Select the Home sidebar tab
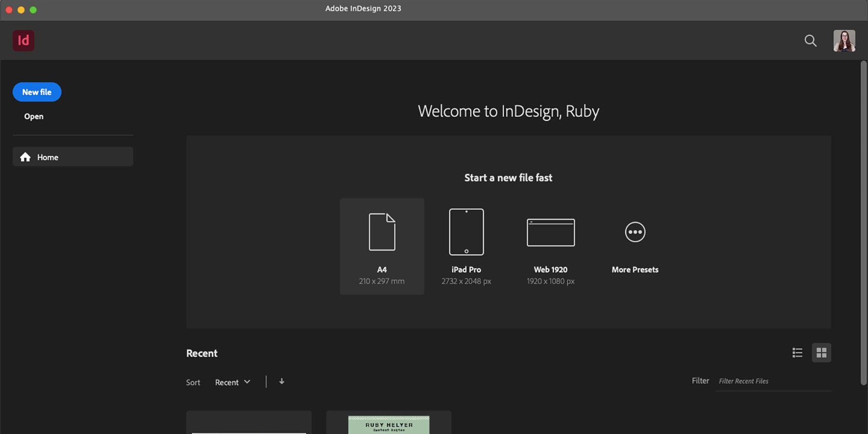Viewport: 868px width, 434px height. tap(73, 157)
